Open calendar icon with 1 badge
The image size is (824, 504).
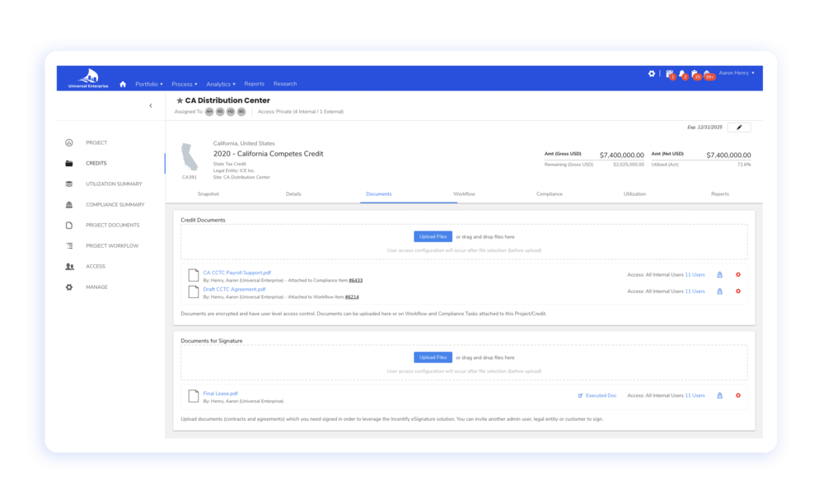click(669, 73)
